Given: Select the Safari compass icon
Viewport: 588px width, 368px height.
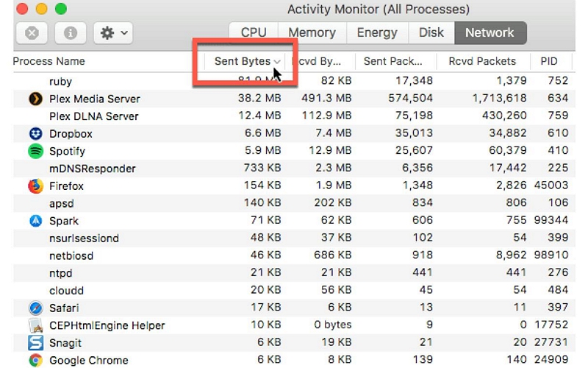Looking at the screenshot, I should pyautogui.click(x=35, y=308).
